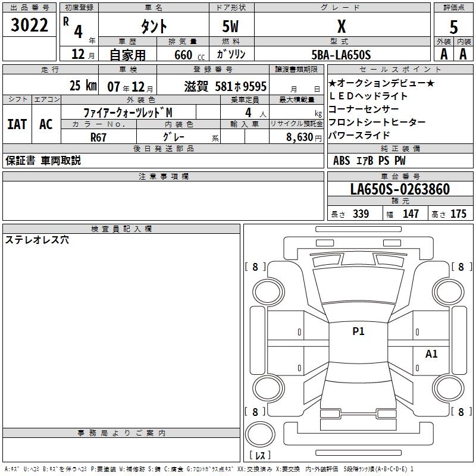Click the P1 mark on car roof diagram
Image resolution: width=476 pixels, height=476 pixels.
point(358,331)
